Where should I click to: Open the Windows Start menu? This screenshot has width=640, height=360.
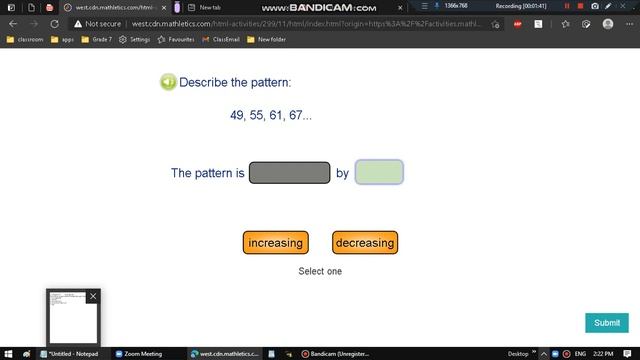[x=8, y=354]
